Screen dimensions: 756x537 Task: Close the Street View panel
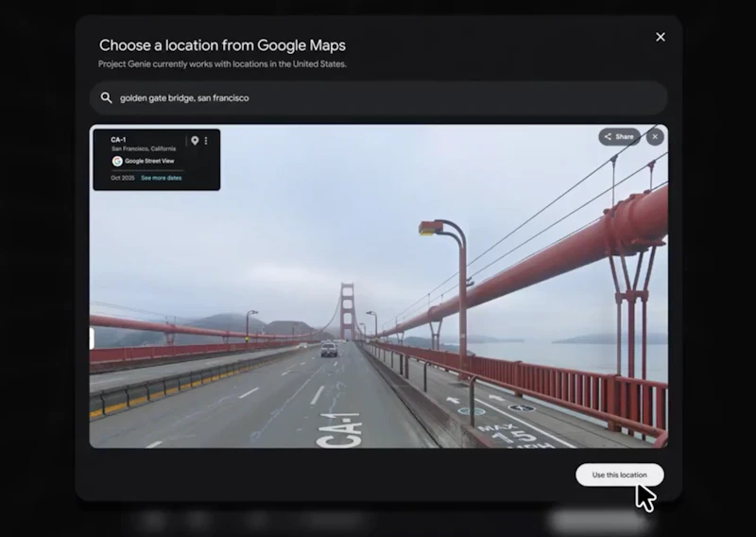pyautogui.click(x=655, y=136)
